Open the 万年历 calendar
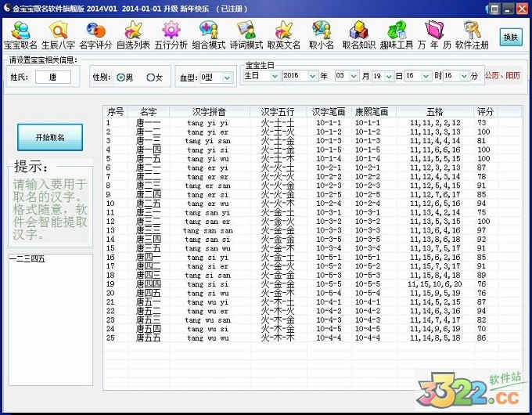Screen dimensions: 532x415 (x=434, y=35)
